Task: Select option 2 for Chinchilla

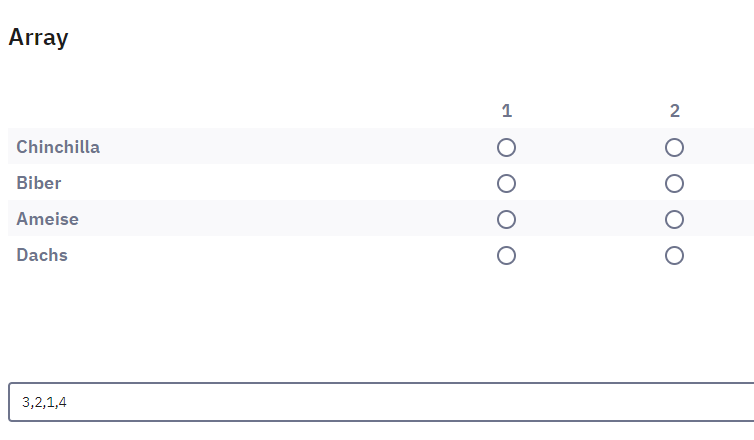Action: [674, 148]
